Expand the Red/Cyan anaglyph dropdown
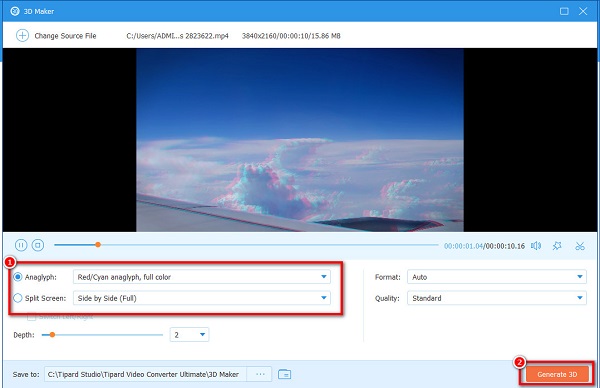The image size is (600, 388). [x=202, y=277]
